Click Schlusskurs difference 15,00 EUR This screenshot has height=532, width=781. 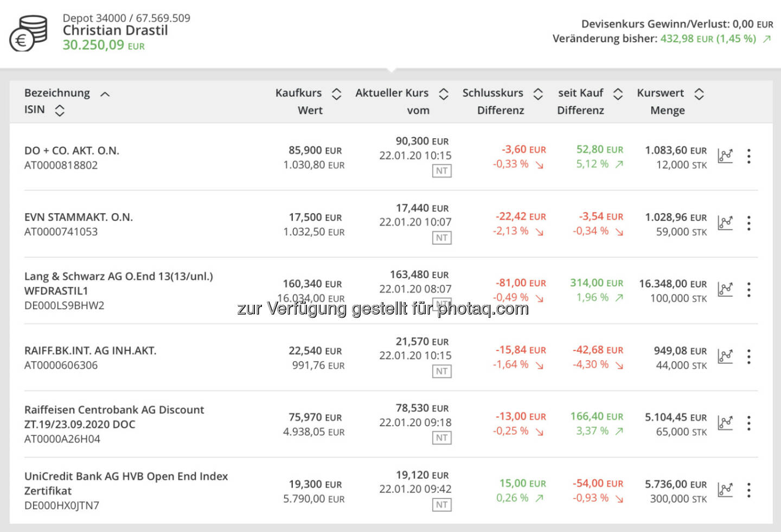point(523,483)
